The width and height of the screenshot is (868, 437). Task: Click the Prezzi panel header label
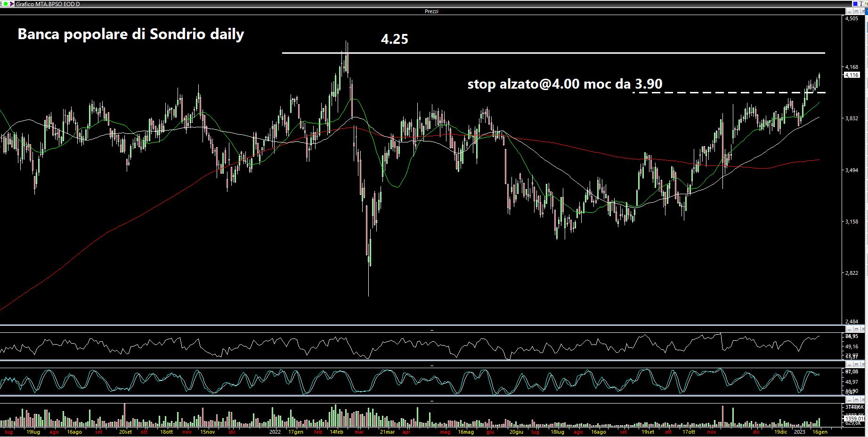pyautogui.click(x=431, y=11)
